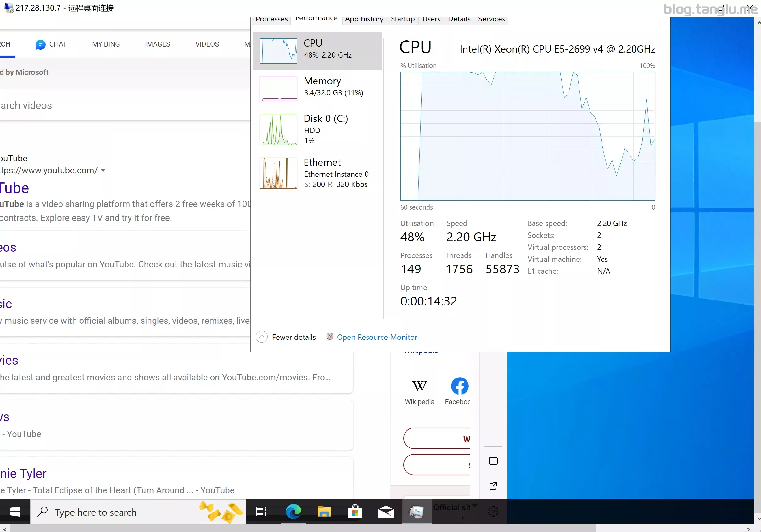
Task: Open Microsoft Store from taskbar
Action: (x=355, y=512)
